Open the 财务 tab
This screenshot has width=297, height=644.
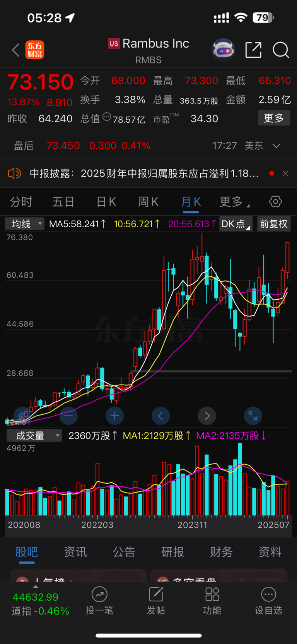[221, 551]
